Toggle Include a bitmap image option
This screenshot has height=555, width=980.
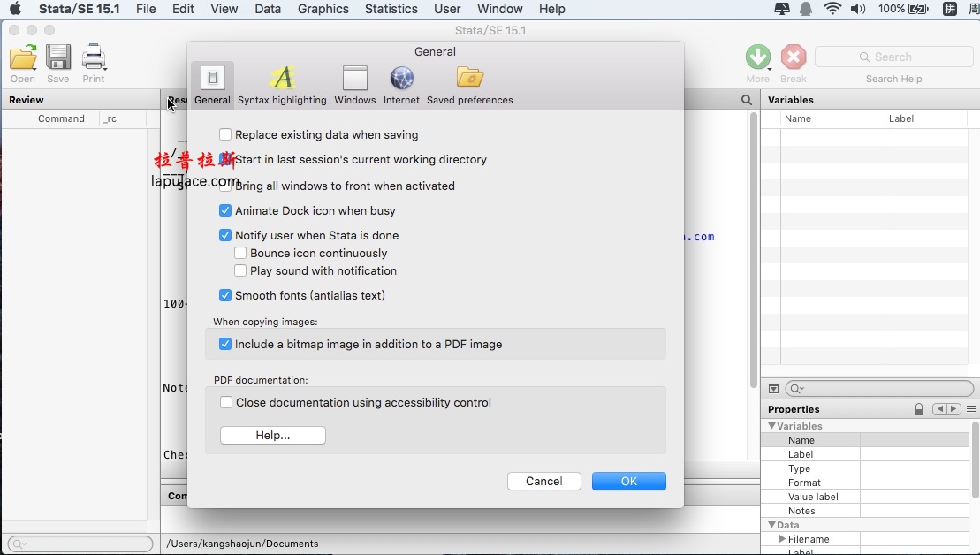tap(225, 345)
